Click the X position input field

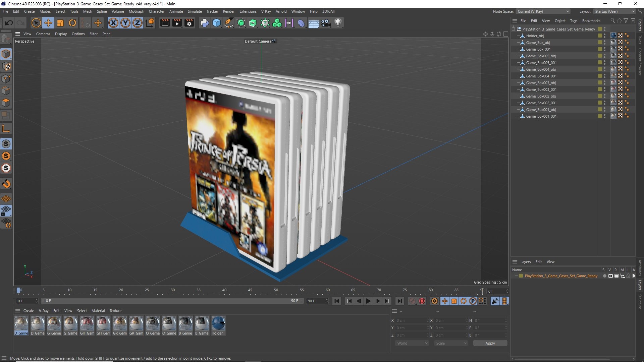412,320
